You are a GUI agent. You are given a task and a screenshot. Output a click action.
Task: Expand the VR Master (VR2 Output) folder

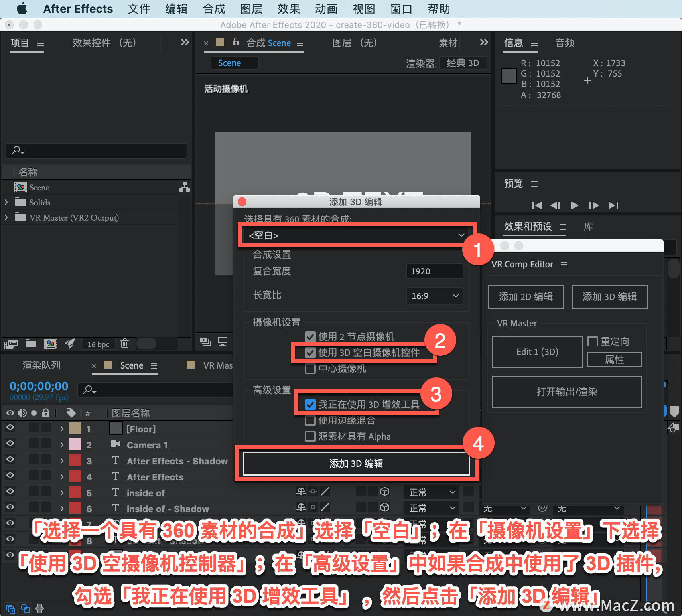(6, 217)
